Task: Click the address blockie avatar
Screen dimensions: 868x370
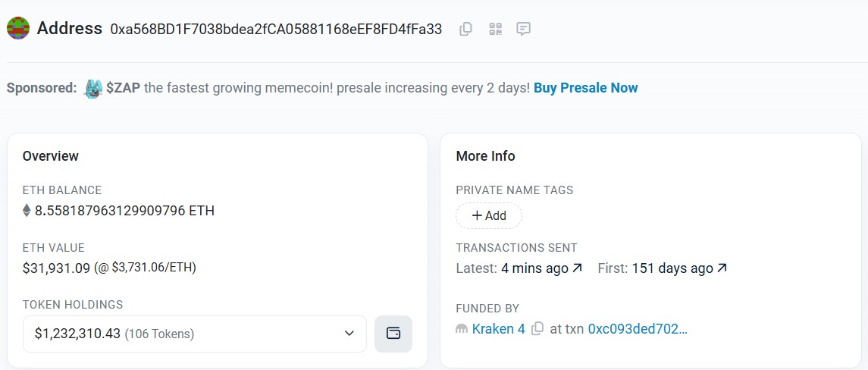Action: click(x=18, y=28)
